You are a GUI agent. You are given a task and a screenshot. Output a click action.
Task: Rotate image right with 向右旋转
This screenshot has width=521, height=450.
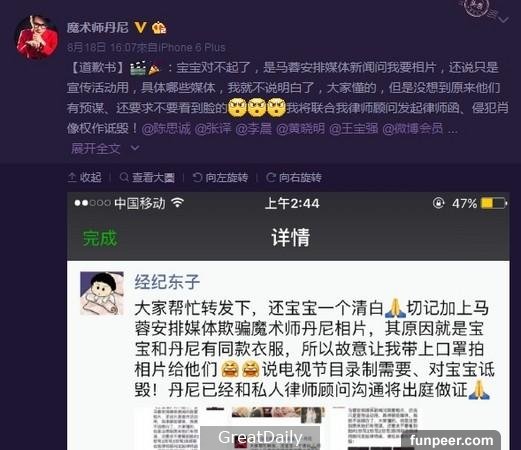point(294,177)
